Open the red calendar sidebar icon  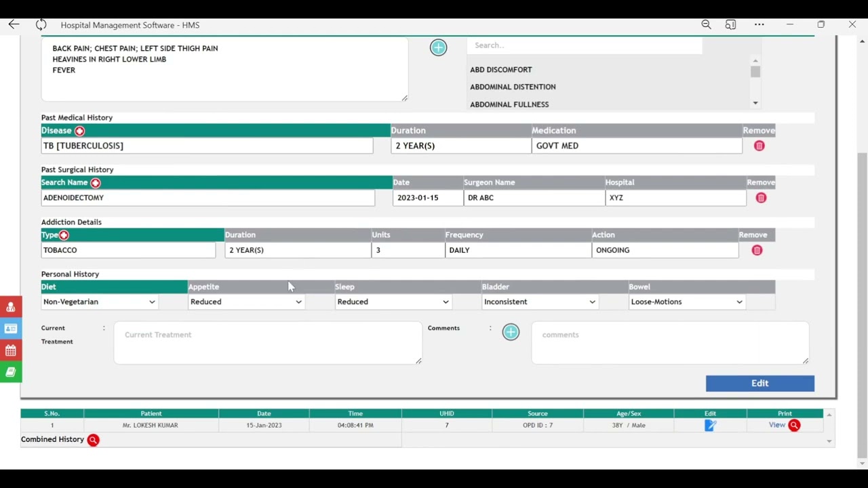point(11,350)
